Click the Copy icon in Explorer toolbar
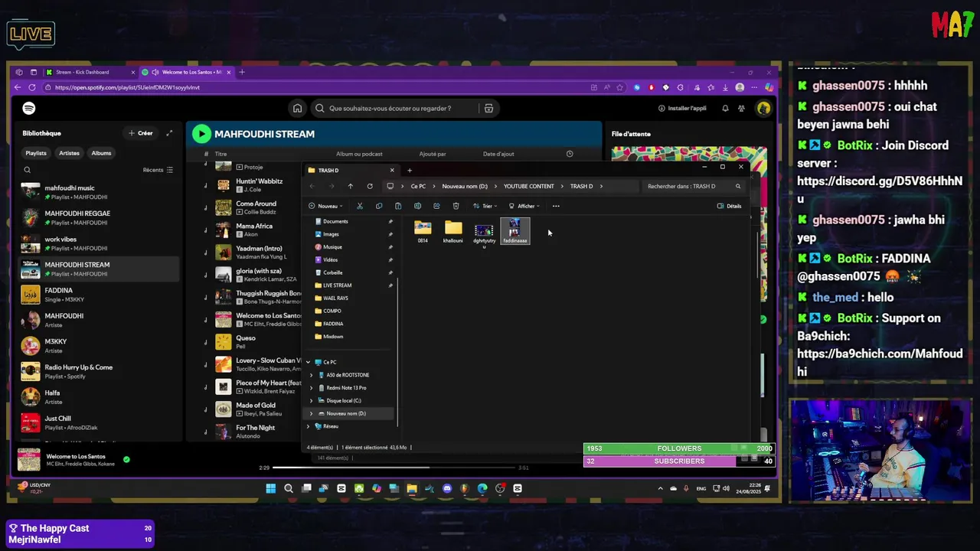Image resolution: width=980 pixels, height=551 pixels. pos(379,206)
